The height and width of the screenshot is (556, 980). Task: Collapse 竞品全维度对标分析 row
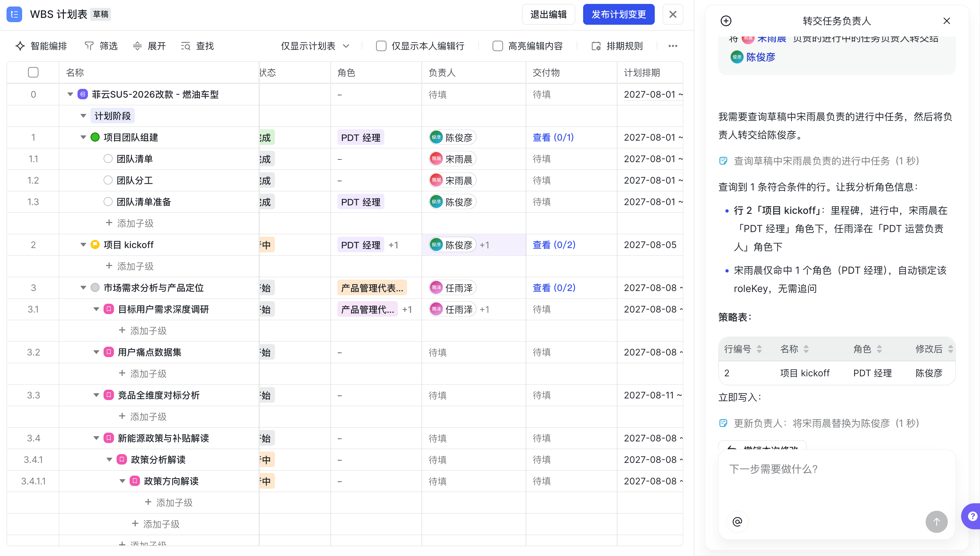[96, 395]
